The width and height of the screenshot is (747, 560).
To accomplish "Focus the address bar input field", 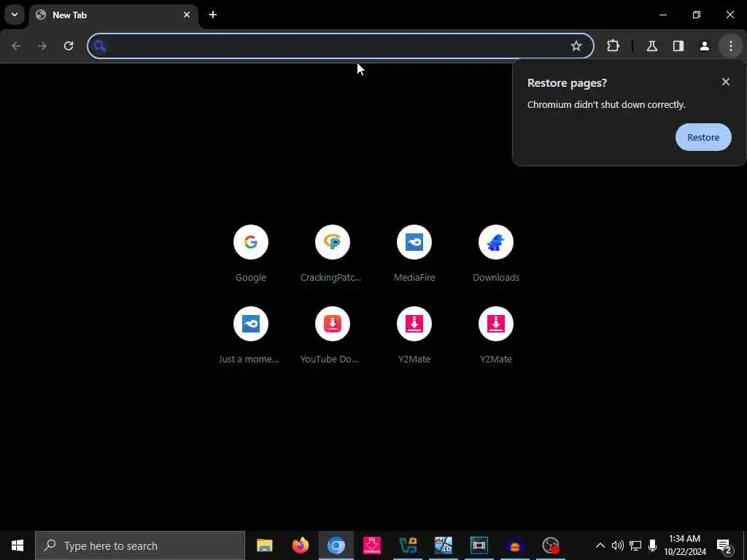I will point(340,46).
